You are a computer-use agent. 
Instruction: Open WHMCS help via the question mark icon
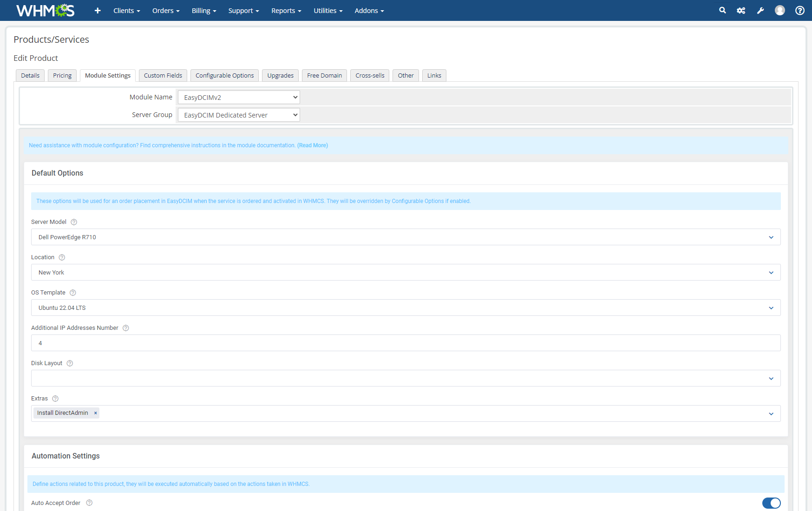point(799,10)
